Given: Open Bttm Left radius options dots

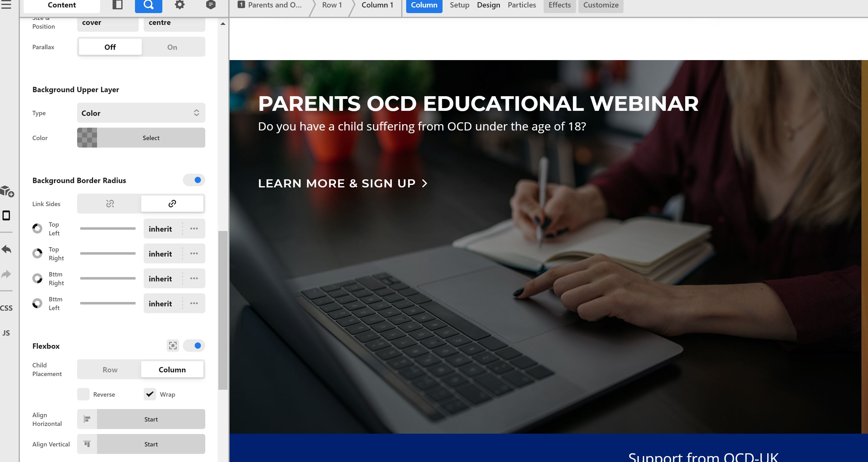Looking at the screenshot, I should point(194,304).
